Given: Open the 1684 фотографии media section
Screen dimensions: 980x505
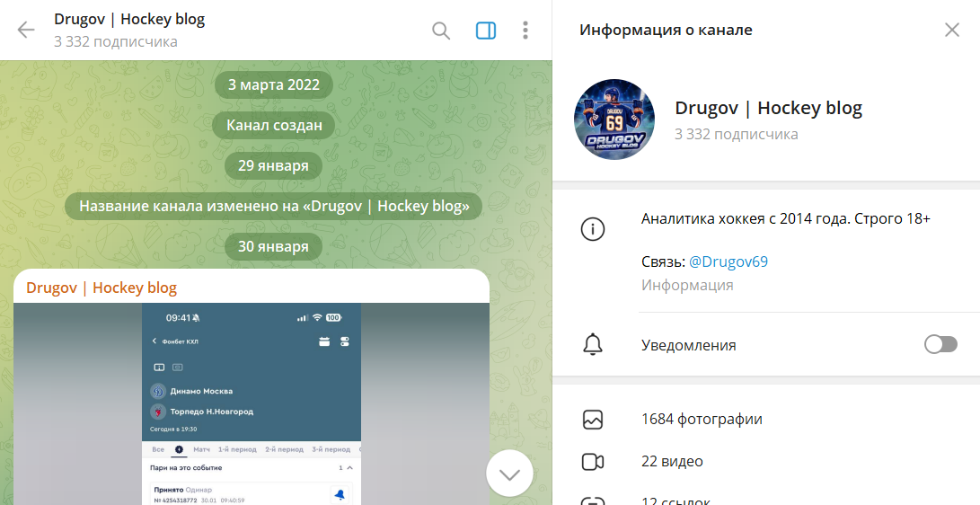Looking at the screenshot, I should pyautogui.click(x=702, y=419).
